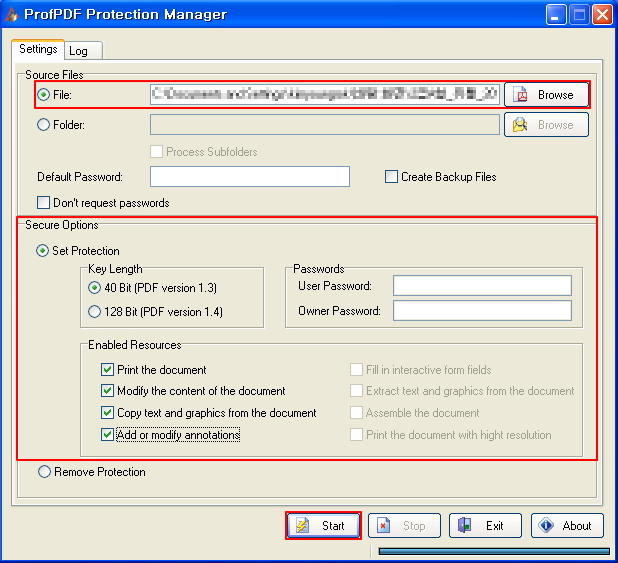Toggle Print with hight resolution checkbox
The width and height of the screenshot is (618, 563).
click(356, 435)
